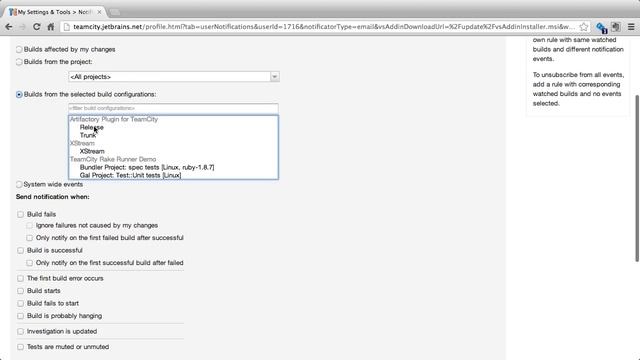This screenshot has height=360, width=640.
Task: Select System wide events radio
Action: click(x=19, y=184)
